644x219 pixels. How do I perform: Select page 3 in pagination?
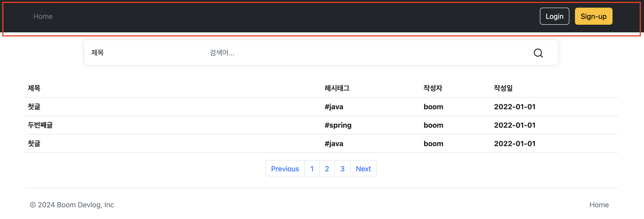pos(342,169)
